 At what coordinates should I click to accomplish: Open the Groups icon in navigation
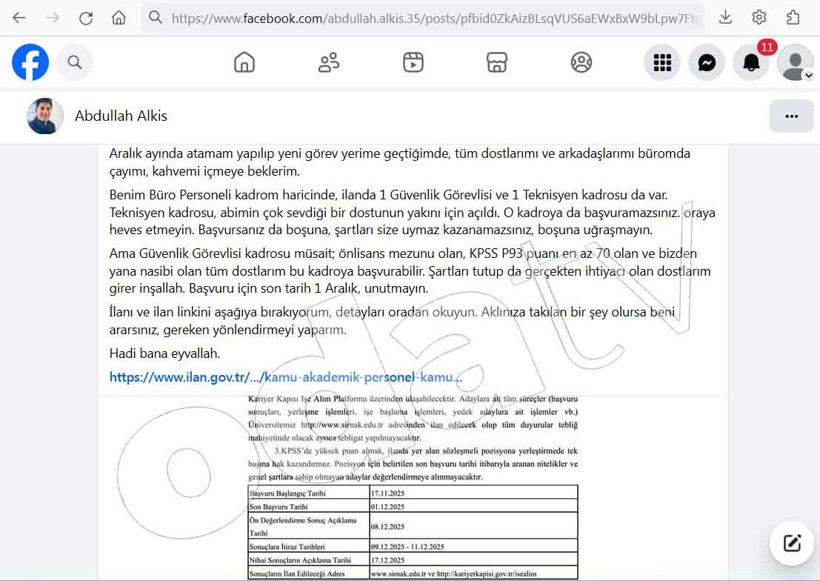click(x=581, y=63)
